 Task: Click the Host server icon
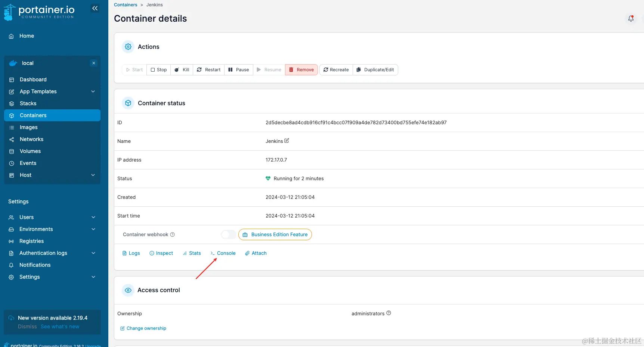point(12,175)
